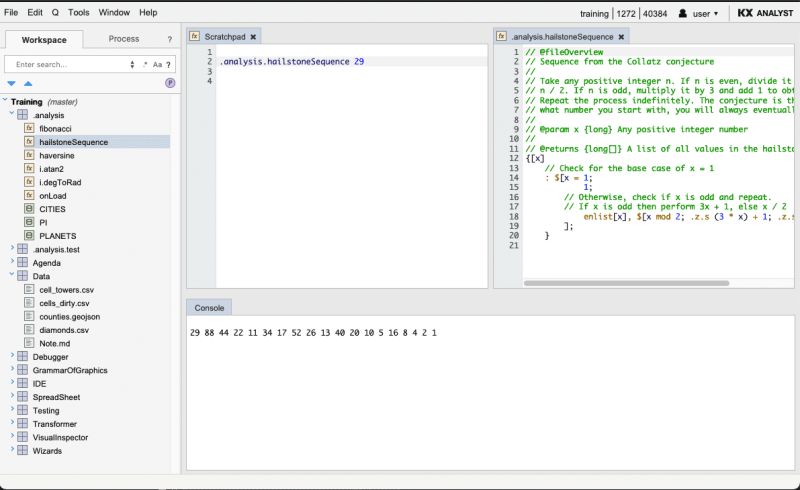Expand the Agenda module
The image size is (800, 490).
[x=12, y=262]
